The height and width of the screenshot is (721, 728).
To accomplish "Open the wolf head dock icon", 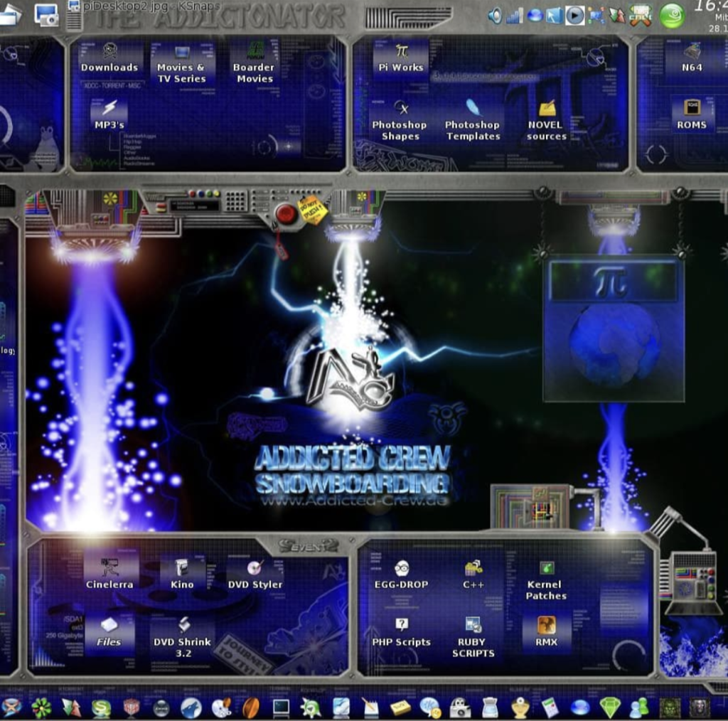I will click(191, 708).
